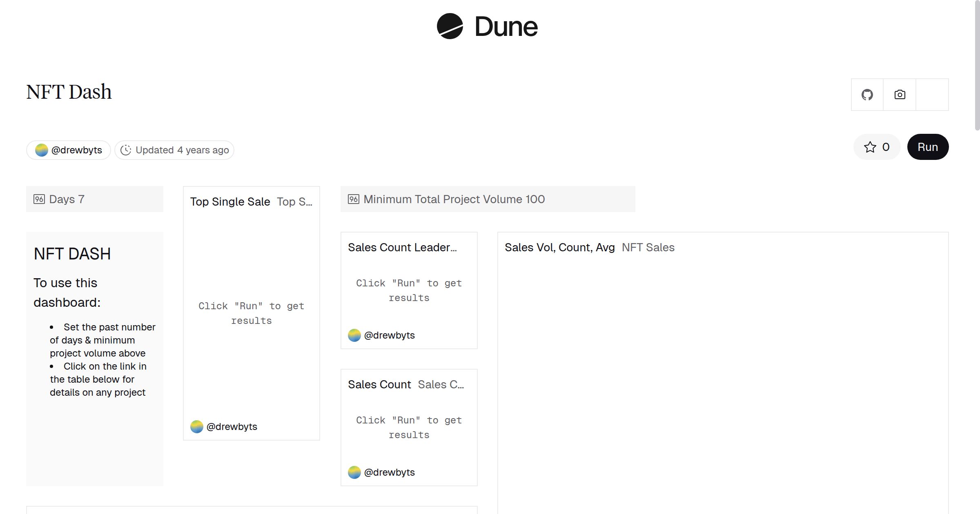Click the NFT Sales query link

pyautogui.click(x=648, y=247)
